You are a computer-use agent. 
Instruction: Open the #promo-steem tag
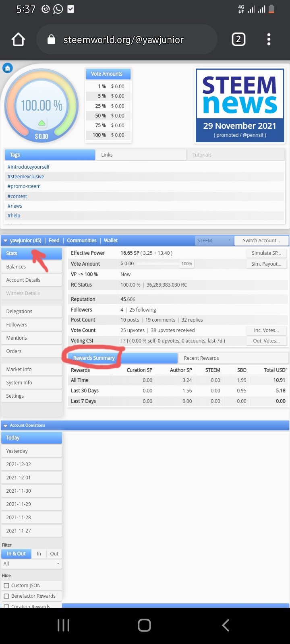point(24,186)
